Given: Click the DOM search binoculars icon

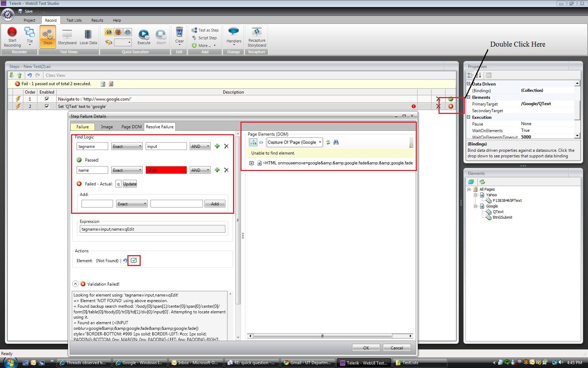Looking at the screenshot, I should [336, 142].
